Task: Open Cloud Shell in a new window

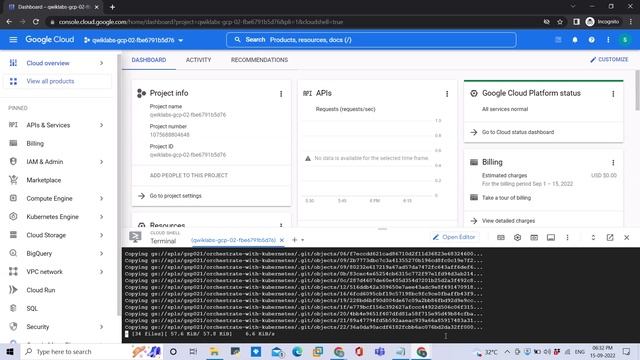Action: pyautogui.click(x=610, y=238)
